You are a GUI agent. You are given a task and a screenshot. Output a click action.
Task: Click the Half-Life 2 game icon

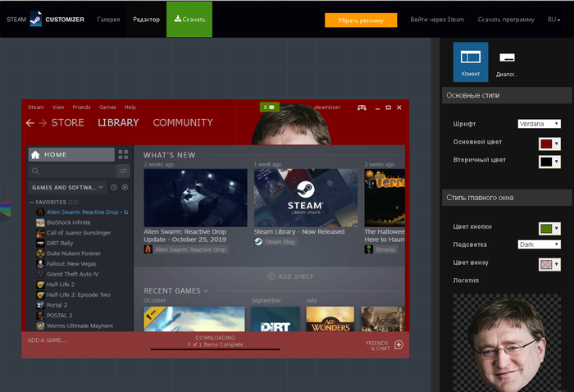tap(40, 285)
